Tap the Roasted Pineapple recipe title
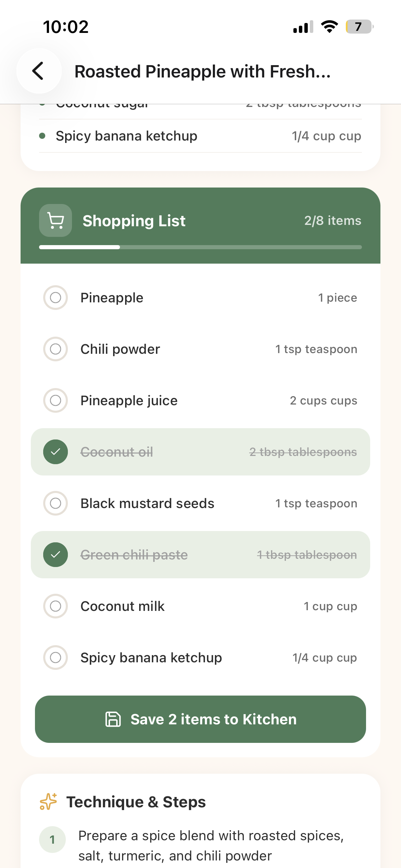The image size is (401, 868). (202, 72)
